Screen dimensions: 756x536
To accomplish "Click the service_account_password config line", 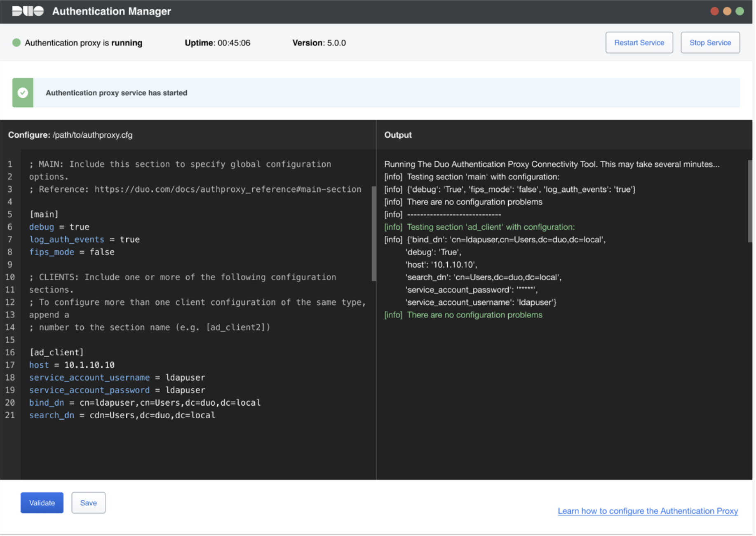I will point(117,390).
